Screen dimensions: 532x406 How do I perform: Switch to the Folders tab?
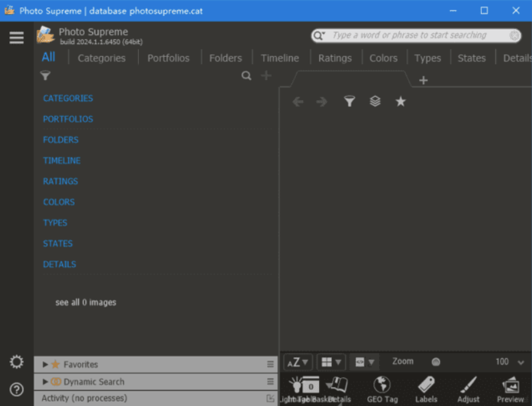tap(226, 58)
